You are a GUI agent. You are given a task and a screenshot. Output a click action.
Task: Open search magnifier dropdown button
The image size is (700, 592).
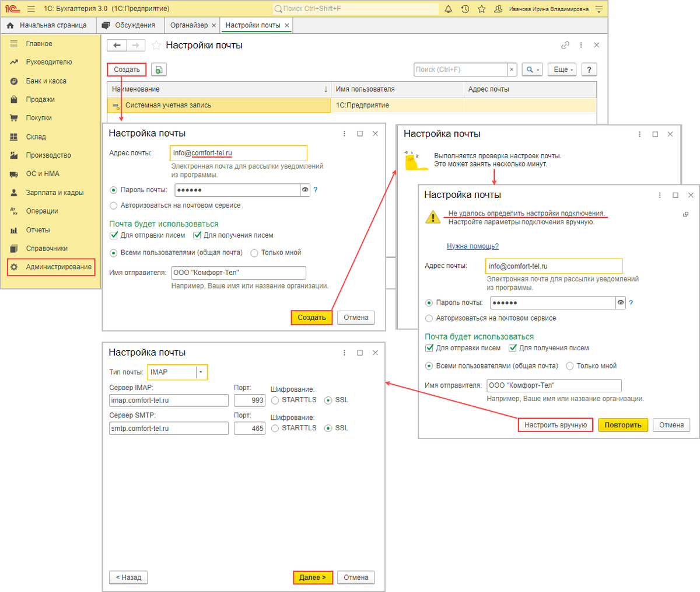point(532,69)
